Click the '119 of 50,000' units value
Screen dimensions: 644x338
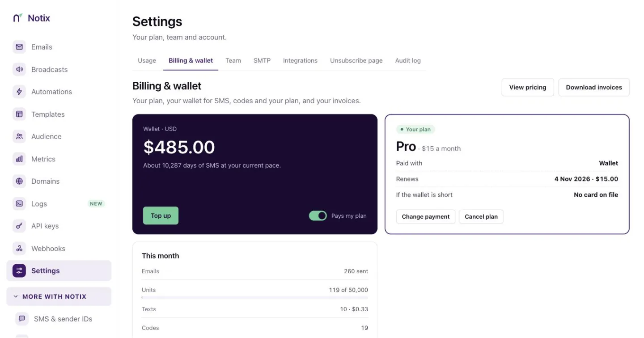pos(348,290)
